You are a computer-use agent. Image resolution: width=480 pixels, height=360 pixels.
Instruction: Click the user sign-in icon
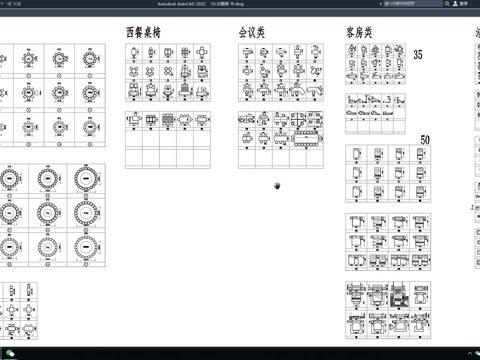(x=455, y=4)
